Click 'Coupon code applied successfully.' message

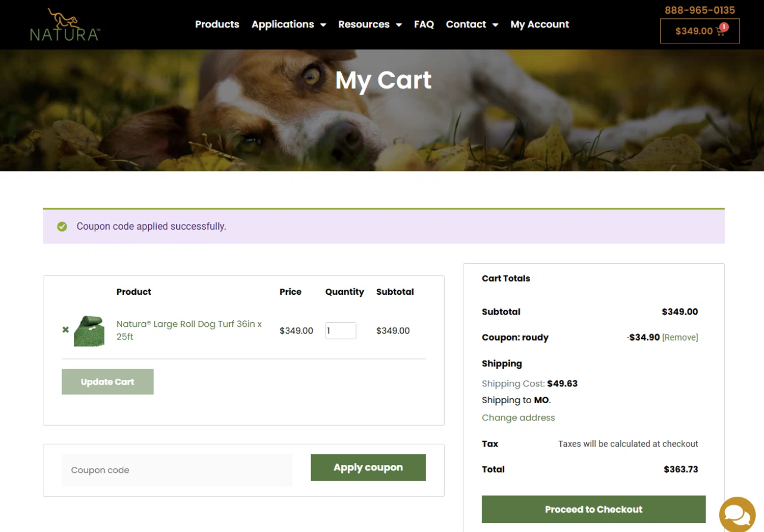(x=151, y=227)
